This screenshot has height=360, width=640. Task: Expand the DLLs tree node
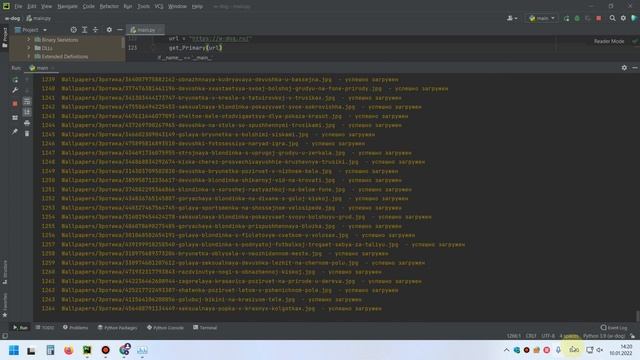(29, 48)
